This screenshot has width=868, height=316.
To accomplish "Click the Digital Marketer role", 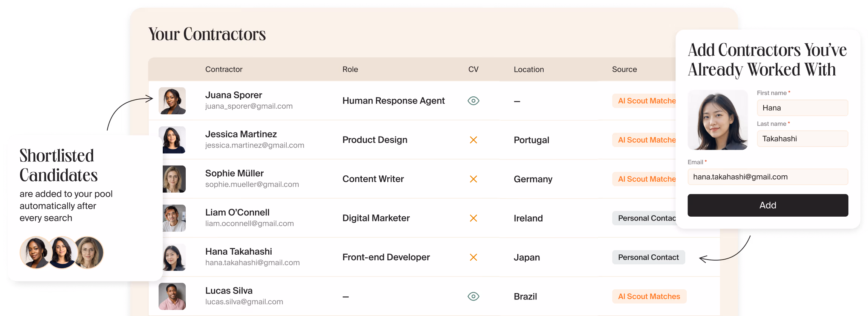I will click(x=376, y=218).
